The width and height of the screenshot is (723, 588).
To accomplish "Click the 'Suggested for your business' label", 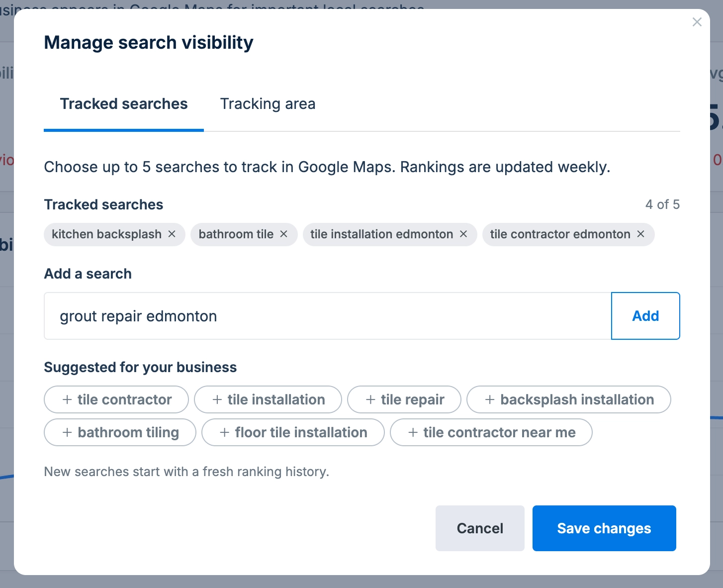I will pos(140,367).
